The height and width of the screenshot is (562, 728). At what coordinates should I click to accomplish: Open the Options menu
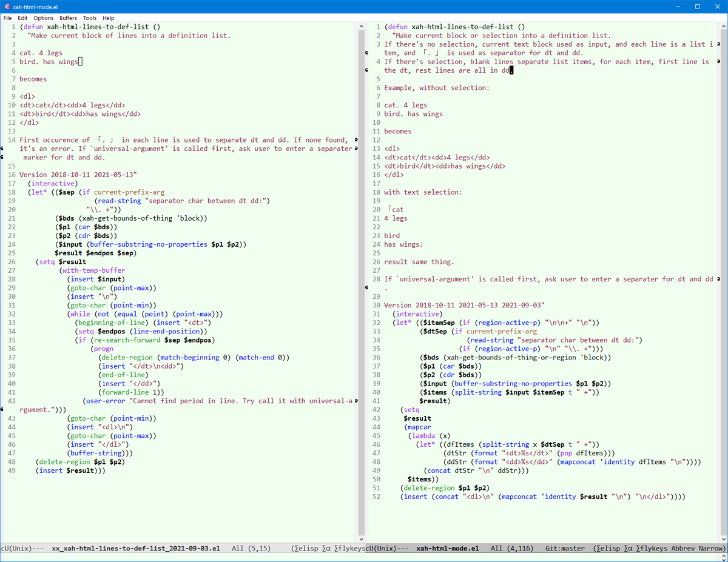[43, 18]
